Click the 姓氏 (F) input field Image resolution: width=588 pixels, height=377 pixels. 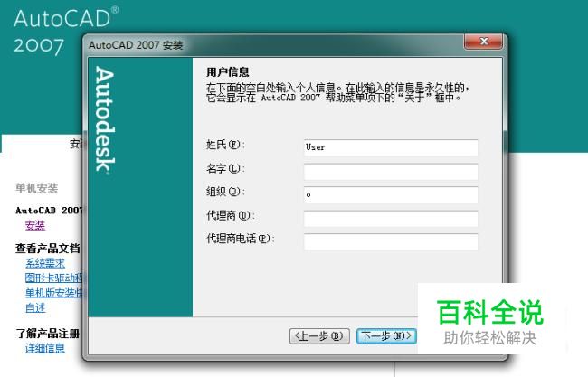[391, 147]
